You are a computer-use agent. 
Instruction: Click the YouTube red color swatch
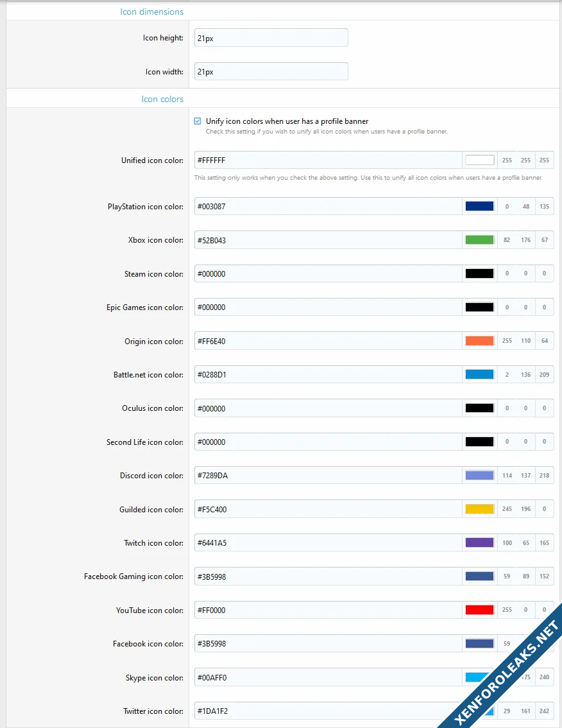click(479, 610)
